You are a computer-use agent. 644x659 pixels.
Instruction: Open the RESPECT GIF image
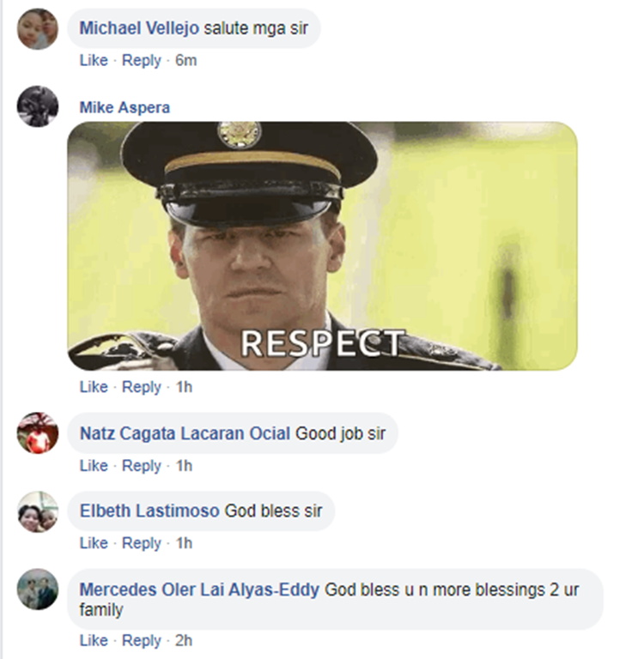click(x=322, y=246)
